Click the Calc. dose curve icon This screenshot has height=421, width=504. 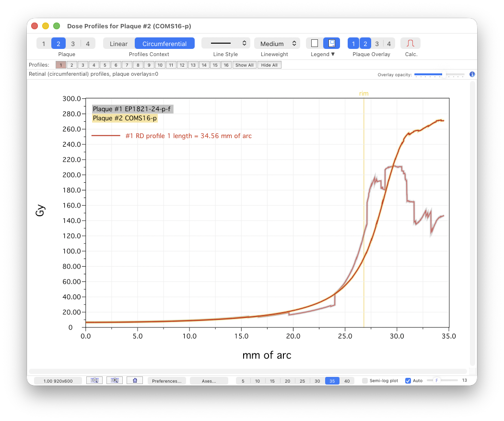tap(410, 44)
